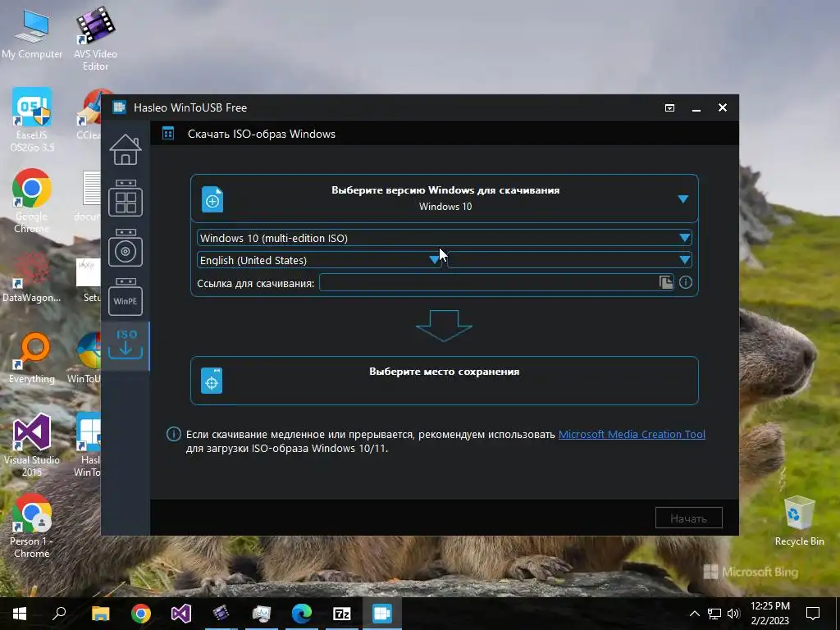Open the Recycle Bin on desktop

click(x=799, y=521)
